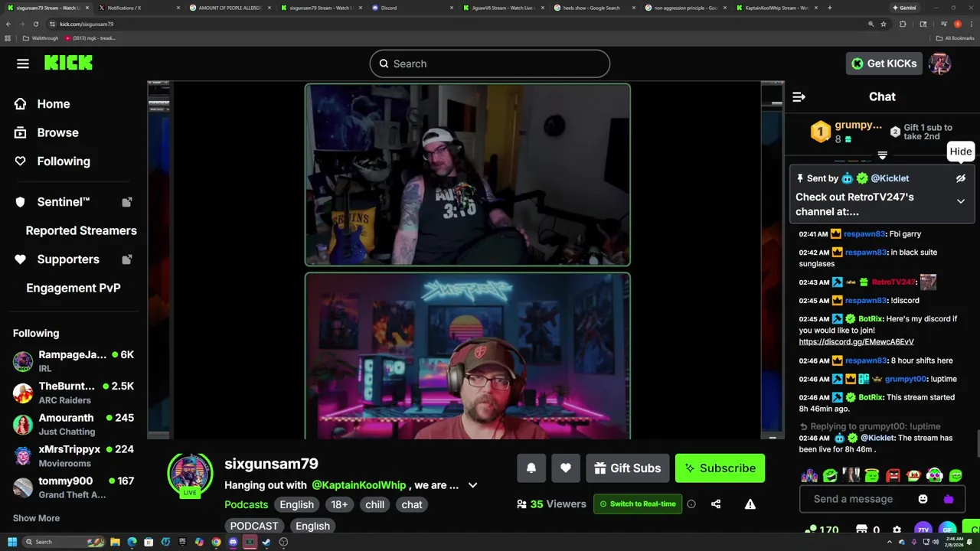Open chat settings gear icon
Screen dimensions: 980x551
pyautogui.click(x=897, y=530)
